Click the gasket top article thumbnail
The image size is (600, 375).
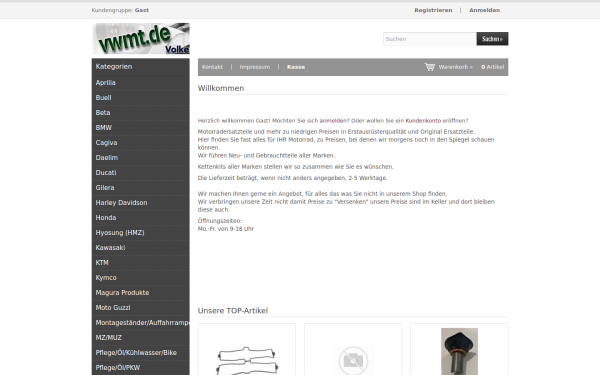tap(247, 360)
